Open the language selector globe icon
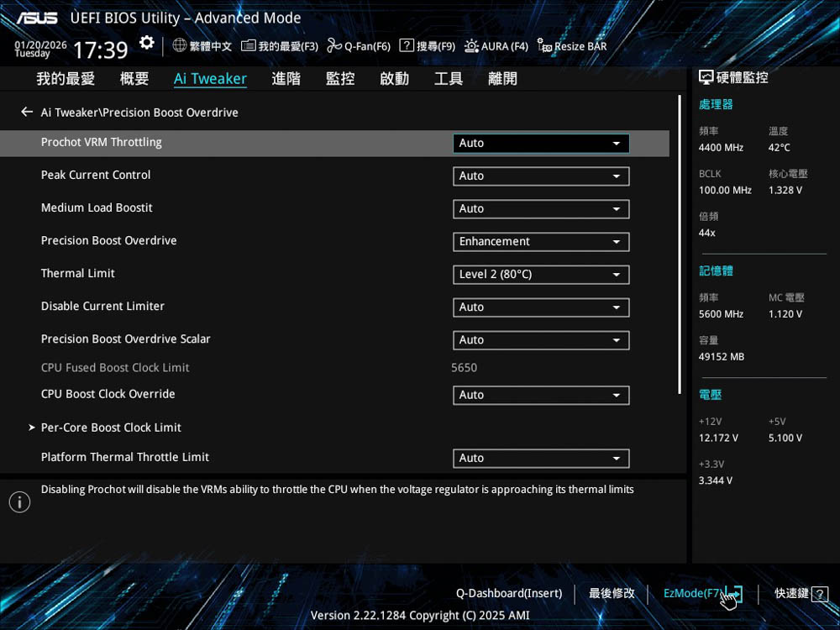 tap(180, 46)
